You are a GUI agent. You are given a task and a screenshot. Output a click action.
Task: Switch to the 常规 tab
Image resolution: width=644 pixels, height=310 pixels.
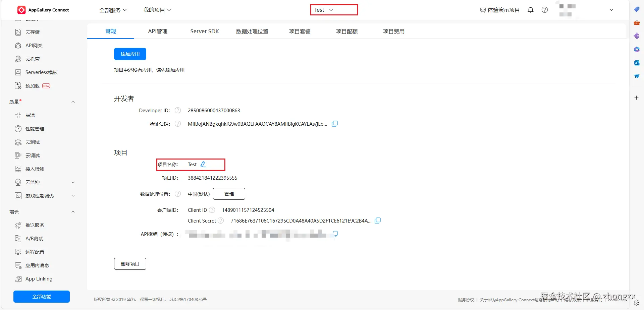[111, 31]
